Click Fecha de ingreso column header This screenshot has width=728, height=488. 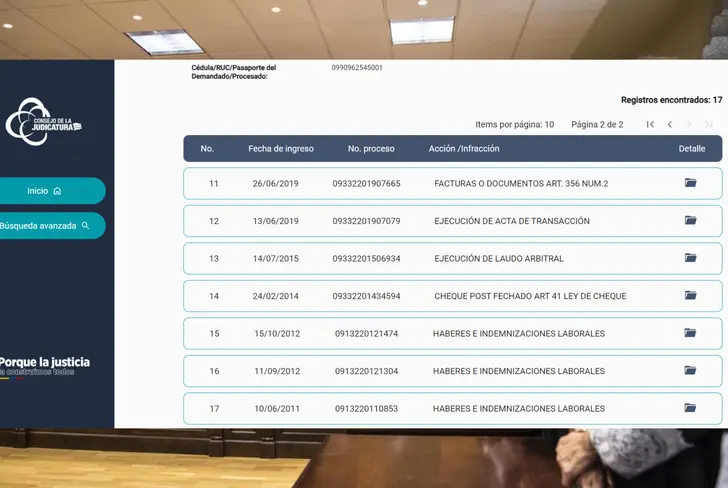(280, 149)
